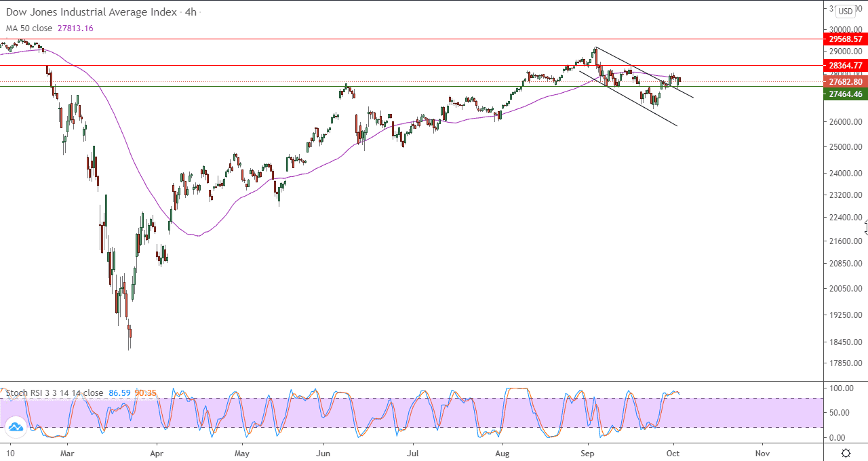Select the 29568.57 red price label
The width and height of the screenshot is (868, 461).
pyautogui.click(x=845, y=39)
